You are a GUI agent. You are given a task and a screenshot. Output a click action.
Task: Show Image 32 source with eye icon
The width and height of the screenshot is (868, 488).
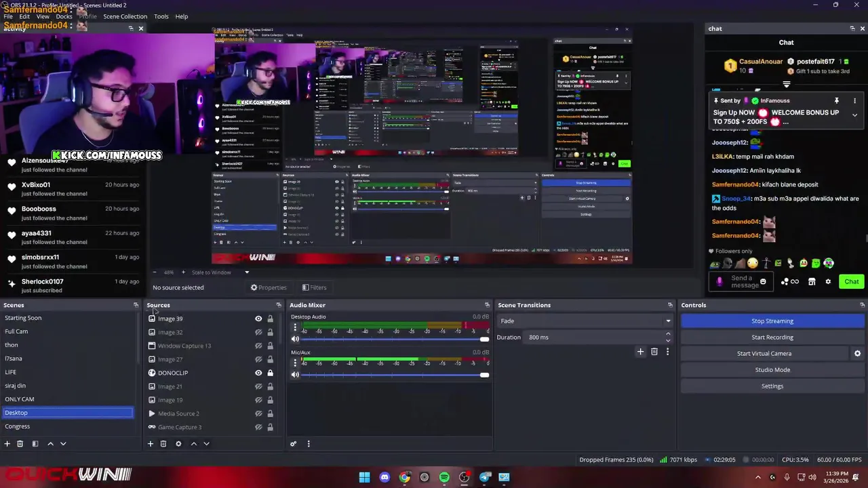258,332
